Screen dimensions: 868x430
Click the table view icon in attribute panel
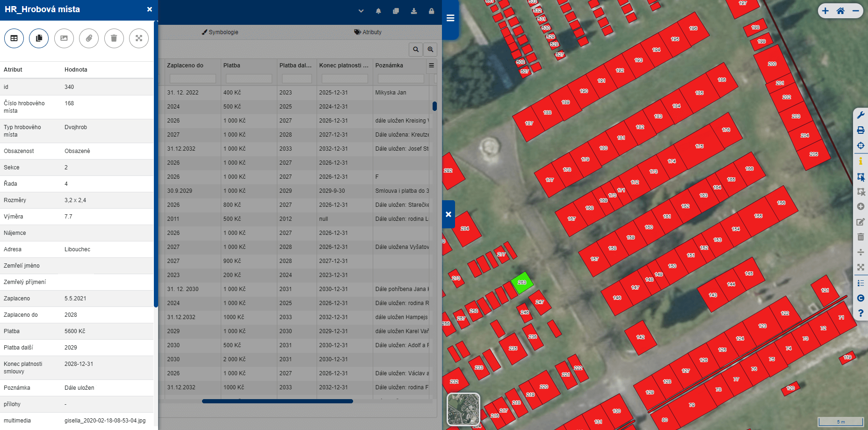14,38
